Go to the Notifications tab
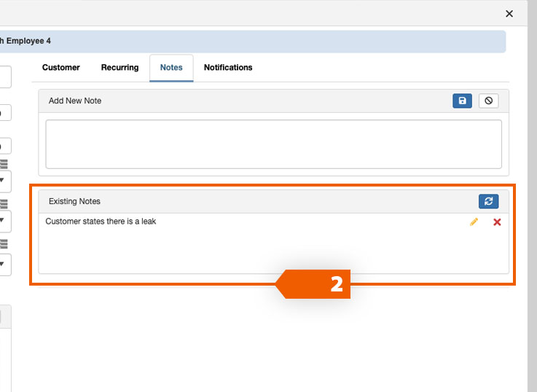 click(x=228, y=68)
